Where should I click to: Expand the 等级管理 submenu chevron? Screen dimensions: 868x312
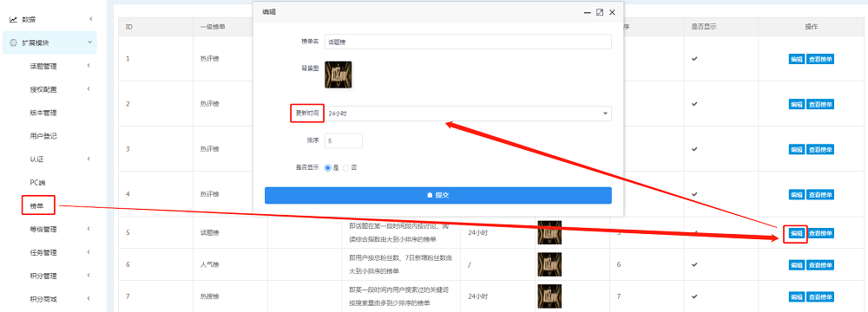(x=89, y=229)
